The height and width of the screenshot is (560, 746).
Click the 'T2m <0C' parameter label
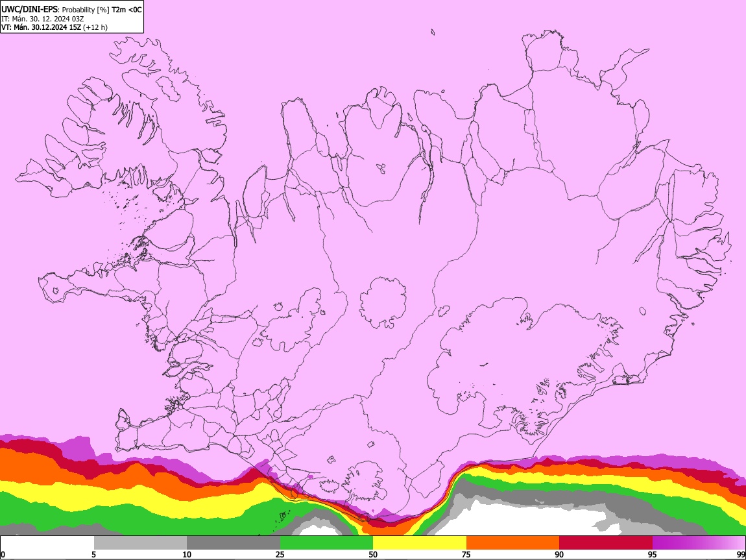tap(126, 9)
